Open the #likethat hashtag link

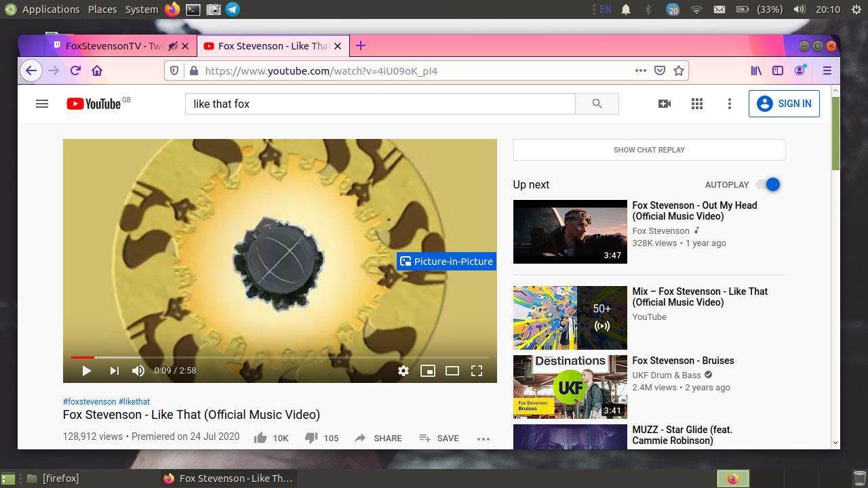point(134,402)
